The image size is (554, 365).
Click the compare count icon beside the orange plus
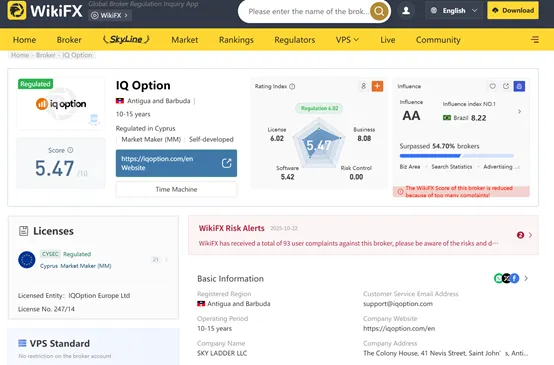363,86
